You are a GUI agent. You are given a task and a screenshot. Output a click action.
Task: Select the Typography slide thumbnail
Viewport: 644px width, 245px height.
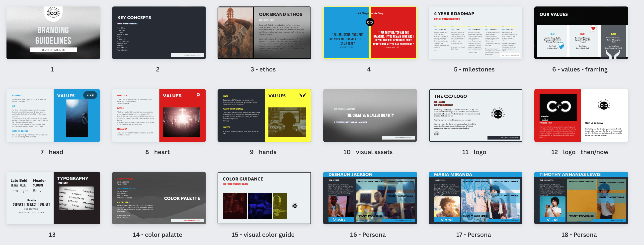tap(53, 198)
